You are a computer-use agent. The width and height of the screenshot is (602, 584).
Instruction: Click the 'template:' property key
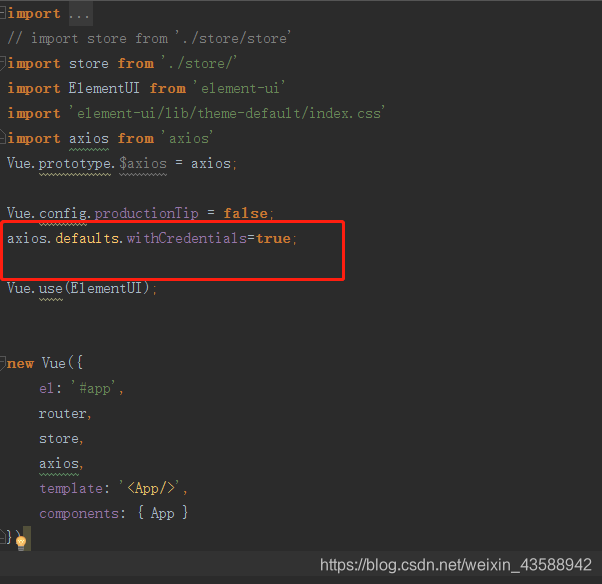(x=74, y=489)
